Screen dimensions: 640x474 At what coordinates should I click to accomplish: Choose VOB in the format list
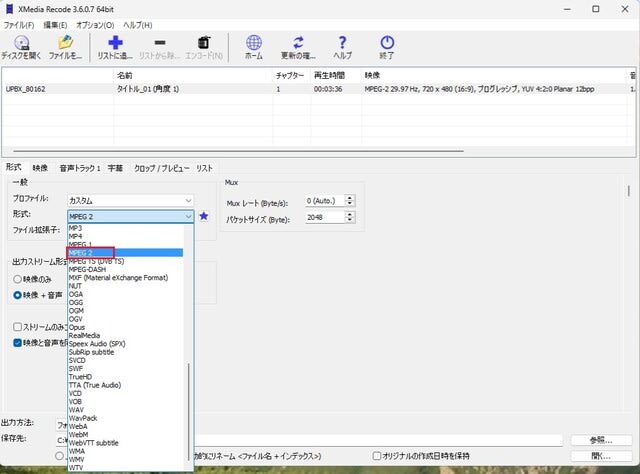(x=125, y=401)
